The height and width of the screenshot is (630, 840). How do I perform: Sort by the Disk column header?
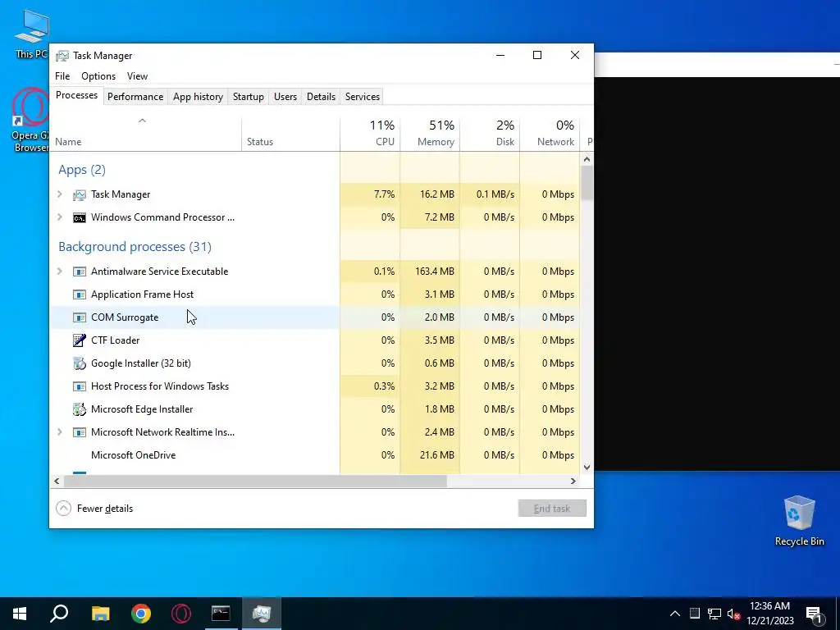(490, 135)
